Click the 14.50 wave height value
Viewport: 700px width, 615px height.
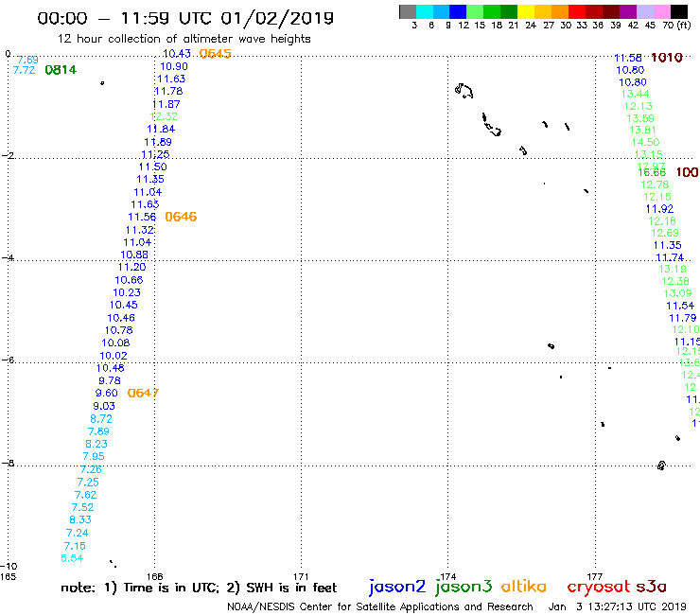pyautogui.click(x=645, y=142)
